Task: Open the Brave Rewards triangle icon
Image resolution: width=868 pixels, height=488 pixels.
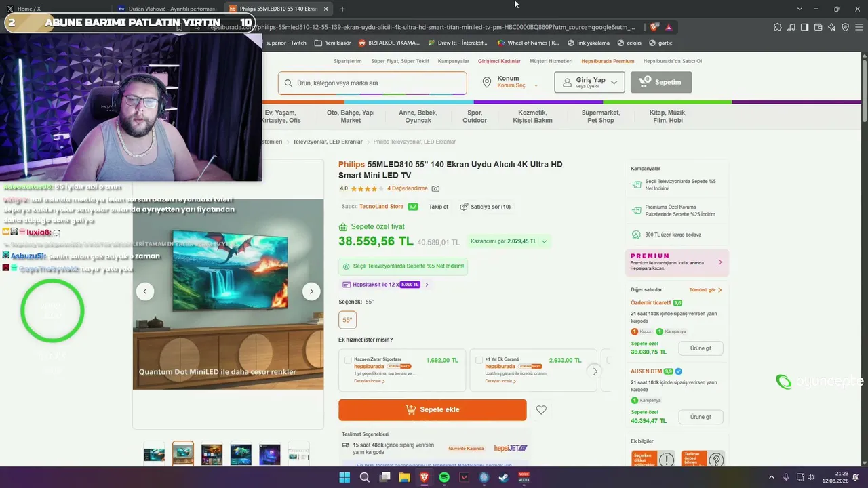Action: [669, 27]
